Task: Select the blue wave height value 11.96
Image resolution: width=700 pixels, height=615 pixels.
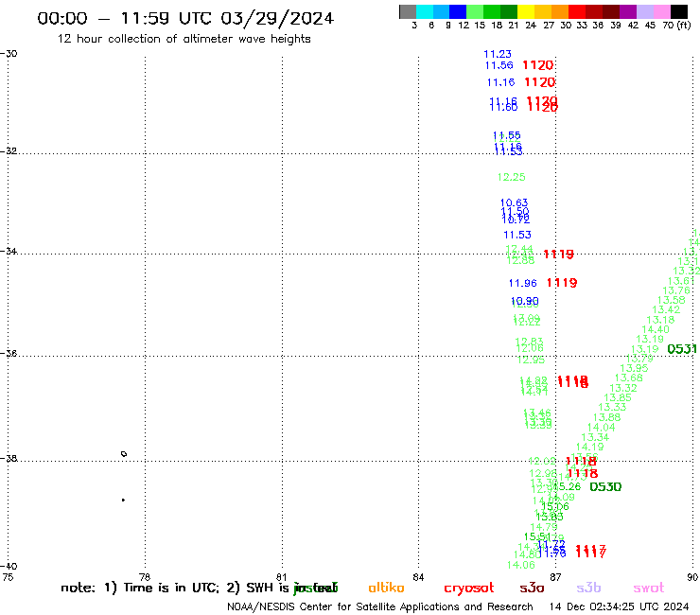Action: (522, 283)
